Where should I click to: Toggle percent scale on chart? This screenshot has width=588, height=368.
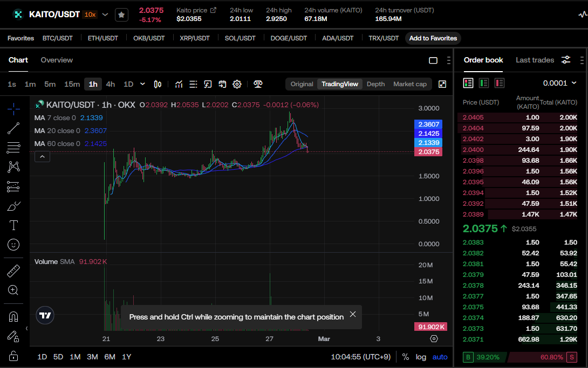coord(405,357)
